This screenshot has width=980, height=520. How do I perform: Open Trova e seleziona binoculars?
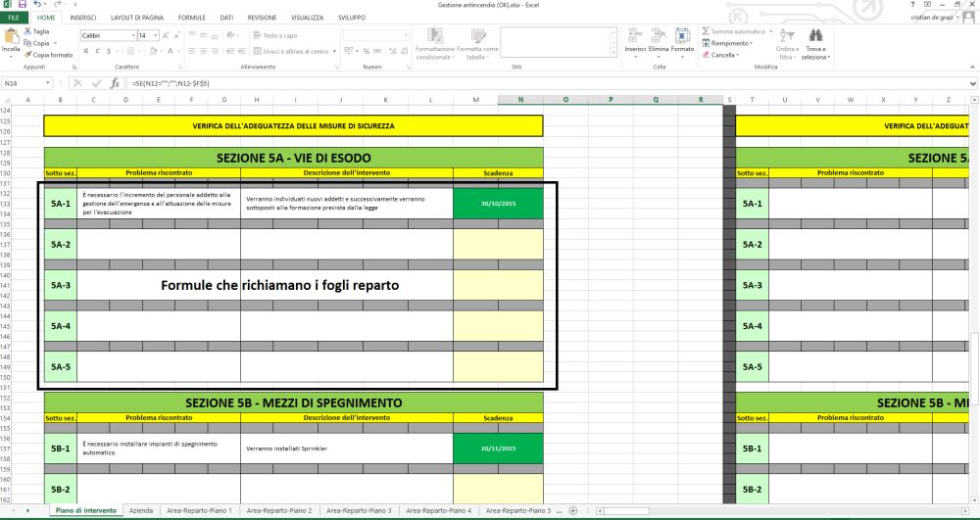(814, 37)
